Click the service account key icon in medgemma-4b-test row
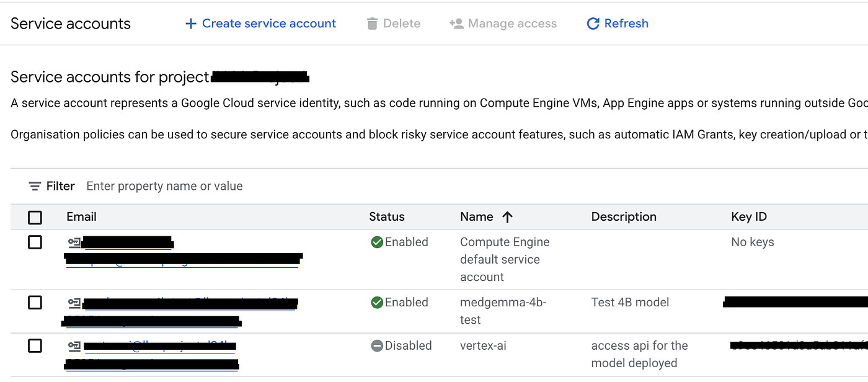This screenshot has height=382, width=868. (74, 303)
